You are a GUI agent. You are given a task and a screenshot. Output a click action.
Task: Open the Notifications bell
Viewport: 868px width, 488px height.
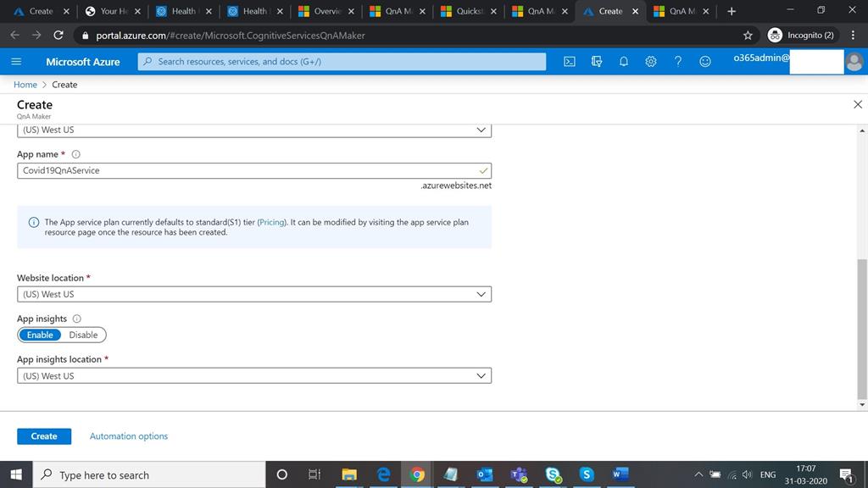tap(623, 61)
